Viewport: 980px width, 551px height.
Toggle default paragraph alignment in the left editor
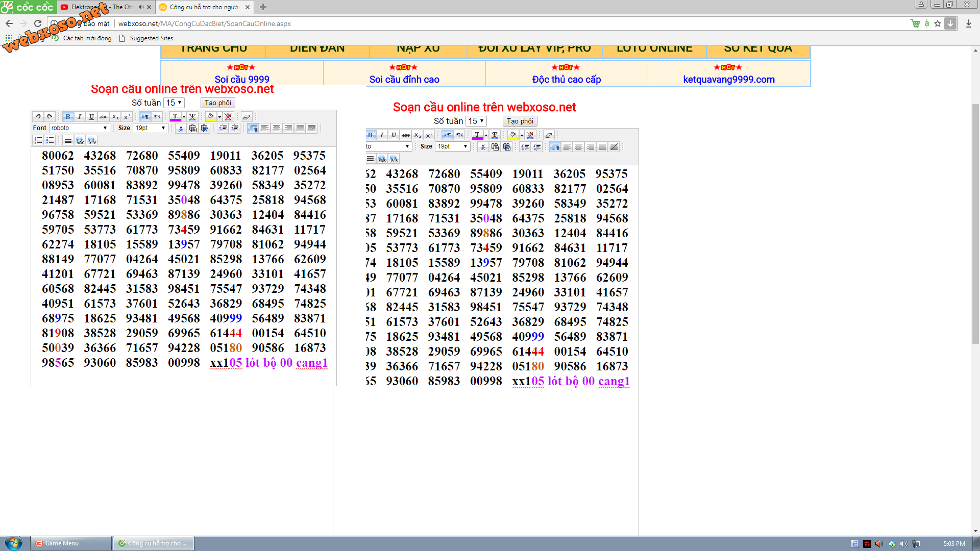click(x=253, y=128)
